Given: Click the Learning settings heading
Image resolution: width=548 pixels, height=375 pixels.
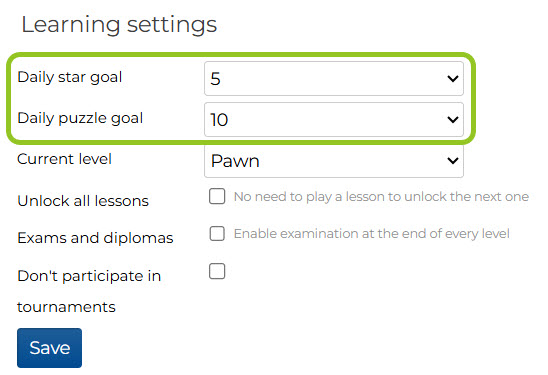Looking at the screenshot, I should pos(119,25).
